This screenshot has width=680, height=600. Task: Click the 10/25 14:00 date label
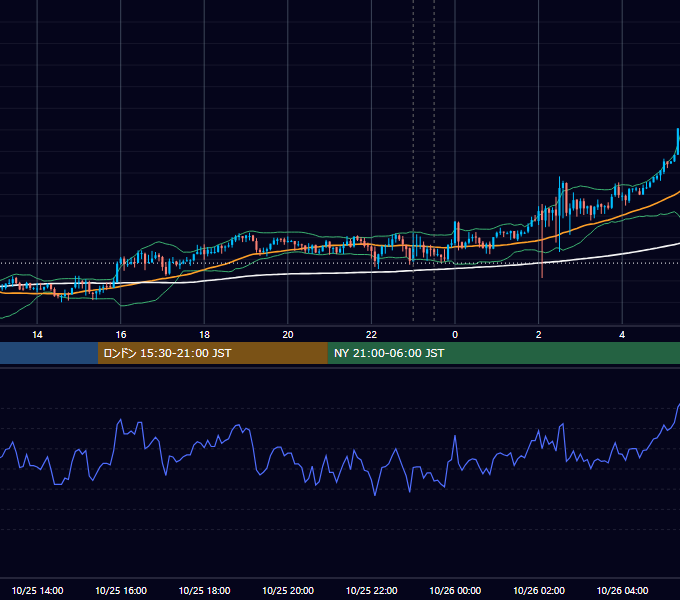pos(37,590)
